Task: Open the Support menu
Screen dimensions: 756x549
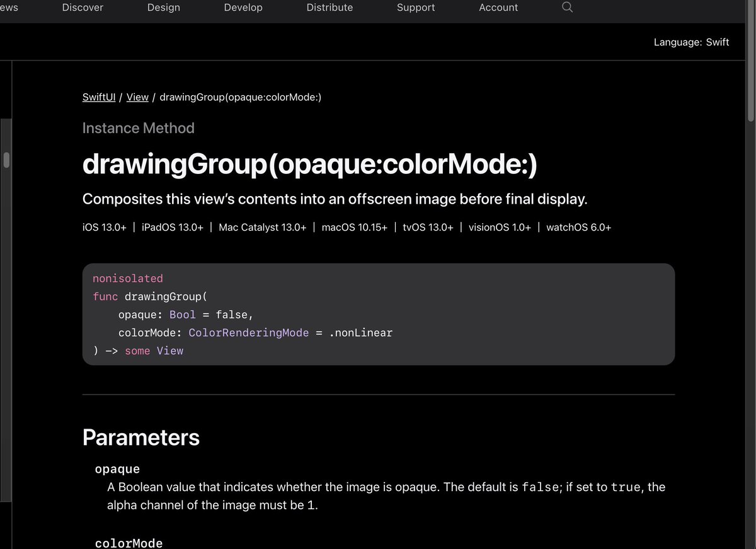Action: click(416, 8)
